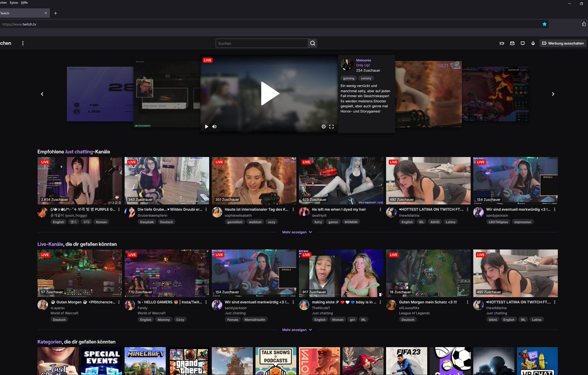Open the Kategorien heading link
588x375 pixels.
coord(49,341)
